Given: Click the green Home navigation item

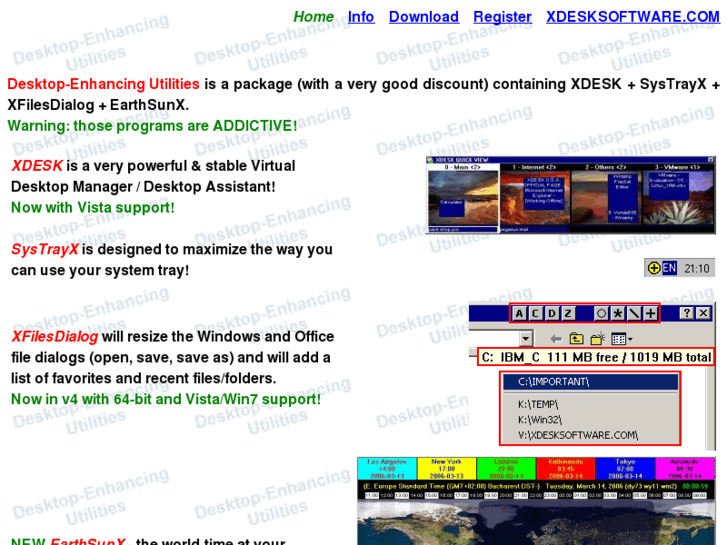Looking at the screenshot, I should click(313, 17).
